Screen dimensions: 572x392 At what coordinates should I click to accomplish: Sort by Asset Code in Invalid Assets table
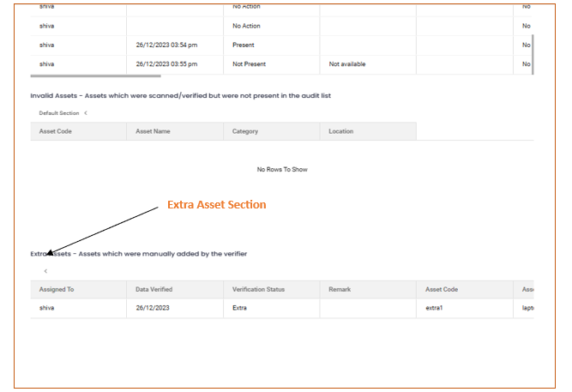click(x=55, y=131)
